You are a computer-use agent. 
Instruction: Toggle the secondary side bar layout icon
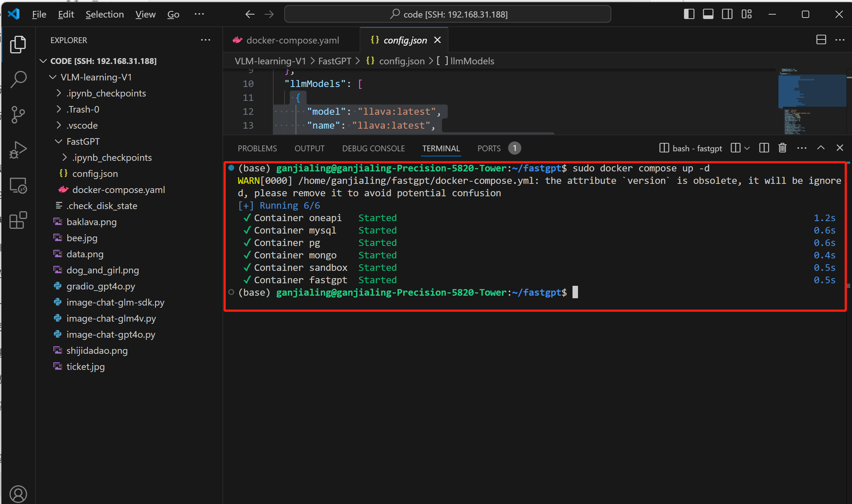click(x=727, y=14)
